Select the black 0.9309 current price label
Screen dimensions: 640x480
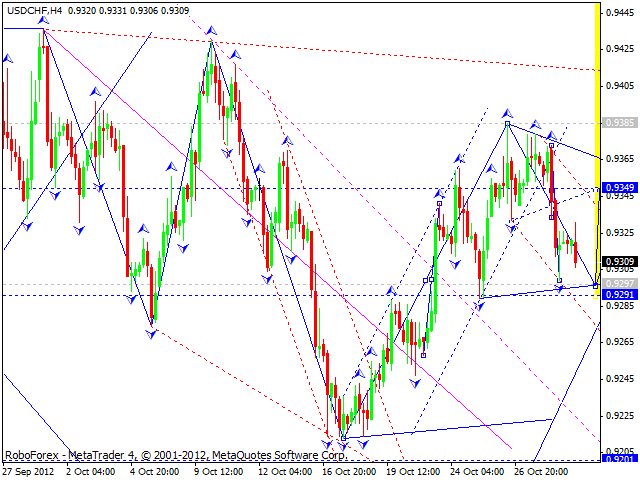point(620,261)
